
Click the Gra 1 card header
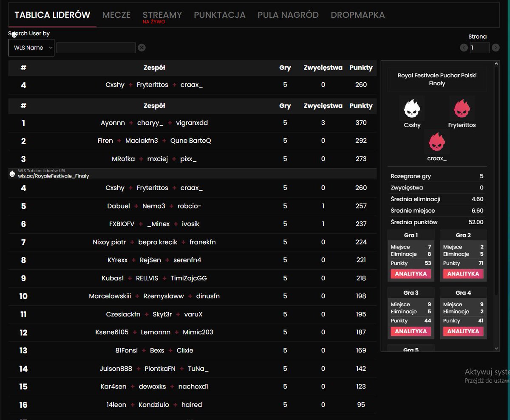pyautogui.click(x=411, y=235)
